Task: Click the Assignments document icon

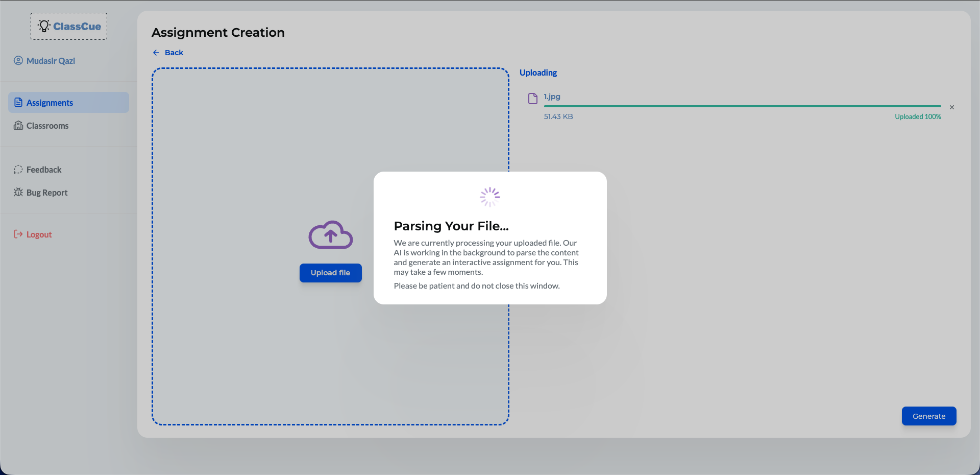Action: (x=18, y=103)
